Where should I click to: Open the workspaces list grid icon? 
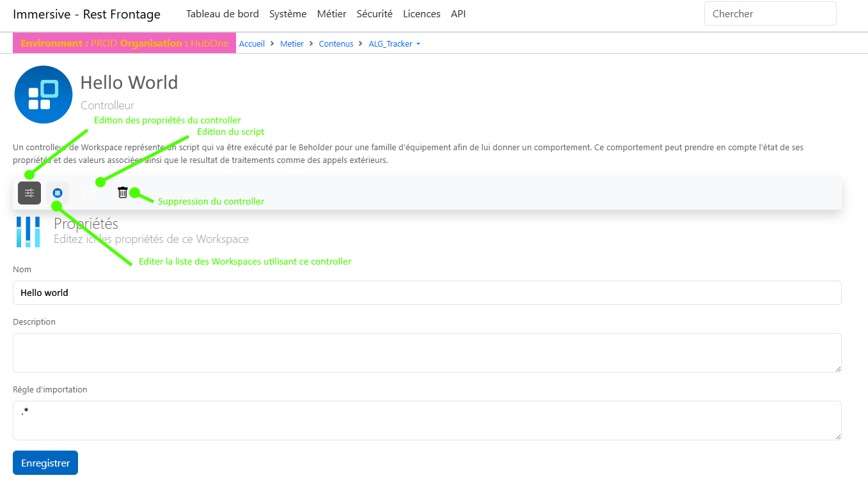point(58,192)
